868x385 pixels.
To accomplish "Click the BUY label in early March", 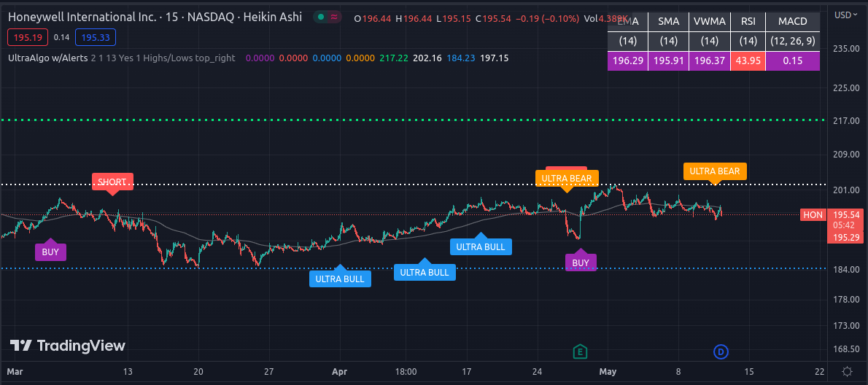I will pyautogui.click(x=50, y=251).
